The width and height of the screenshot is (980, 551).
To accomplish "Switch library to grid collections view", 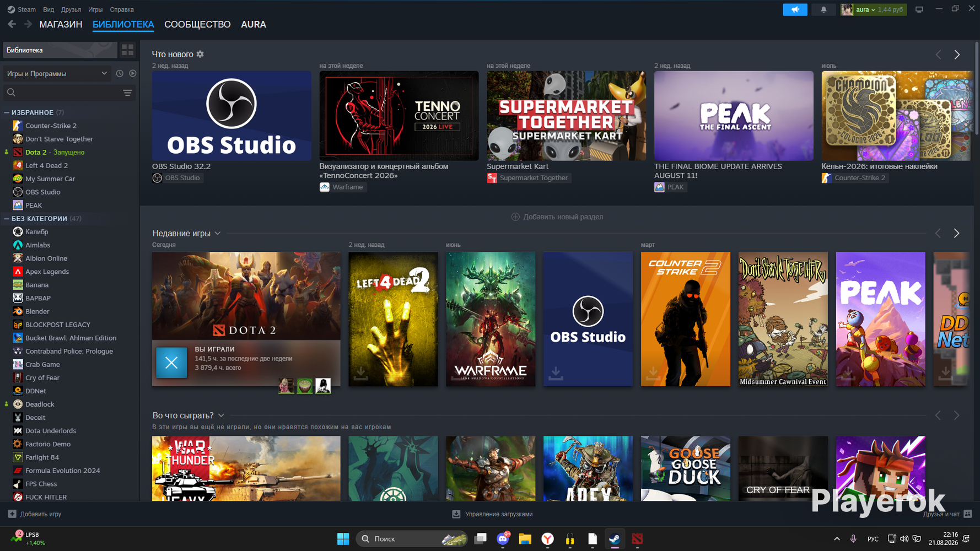I will (x=128, y=50).
